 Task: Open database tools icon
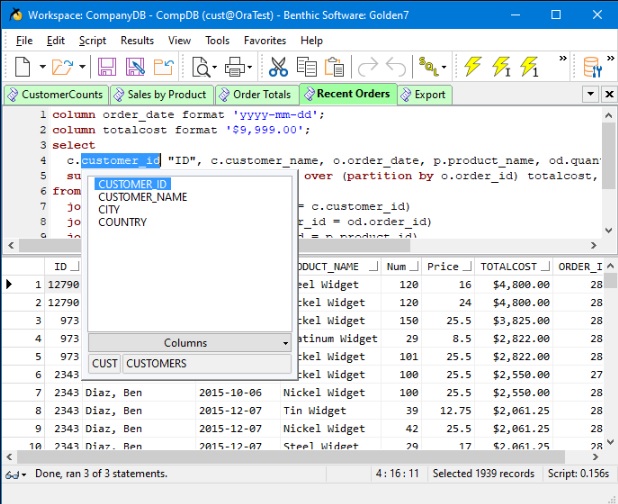(592, 67)
